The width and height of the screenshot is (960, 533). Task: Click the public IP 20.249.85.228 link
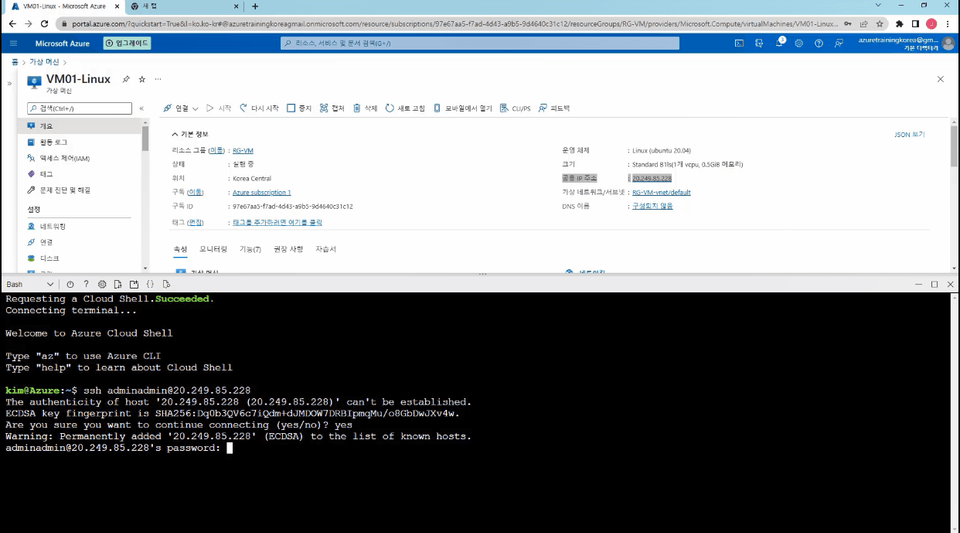click(651, 179)
